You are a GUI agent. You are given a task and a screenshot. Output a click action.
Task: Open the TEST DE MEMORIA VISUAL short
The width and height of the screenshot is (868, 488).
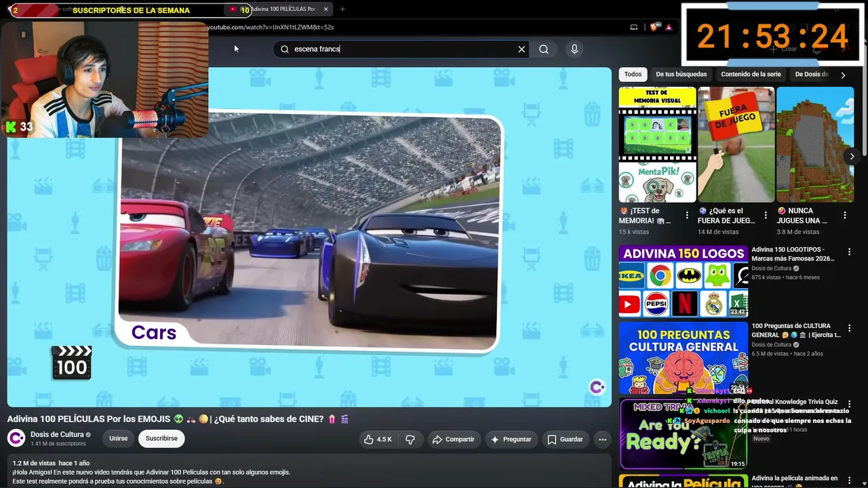657,144
